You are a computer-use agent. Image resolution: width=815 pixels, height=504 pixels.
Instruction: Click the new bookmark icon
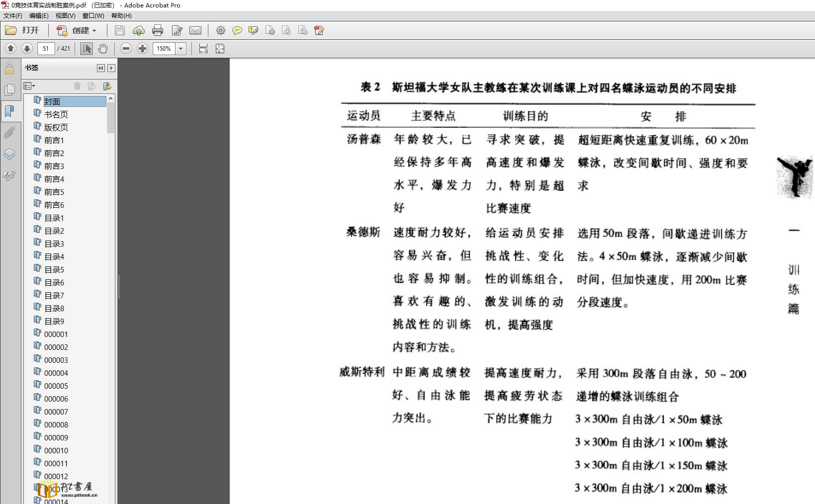click(x=91, y=86)
